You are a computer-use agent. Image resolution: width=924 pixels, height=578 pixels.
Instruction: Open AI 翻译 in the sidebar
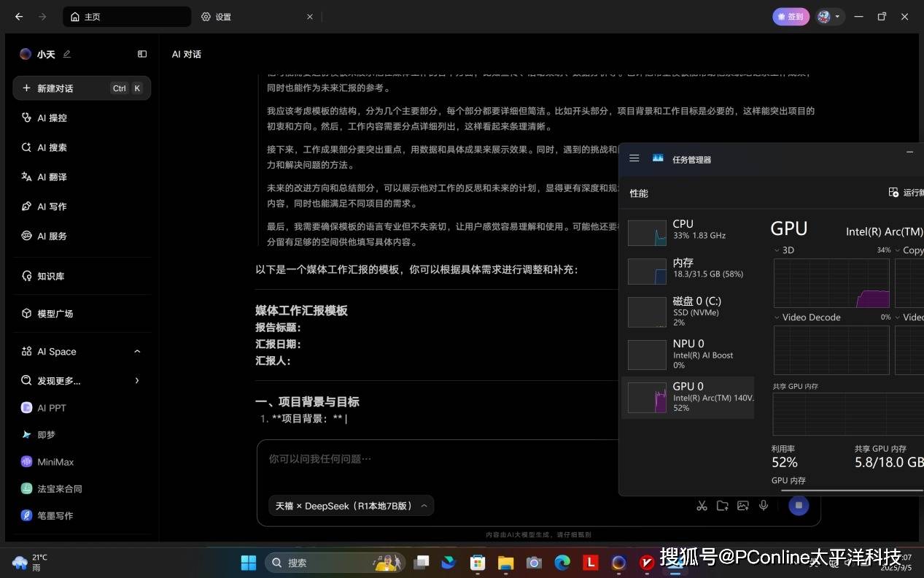[x=52, y=177]
